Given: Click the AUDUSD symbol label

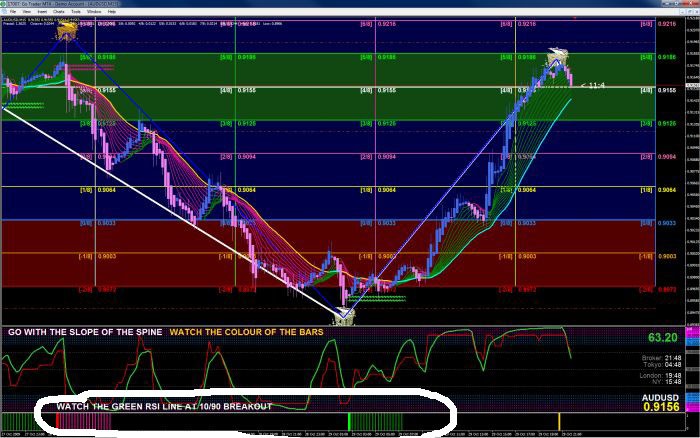Looking at the screenshot, I should tap(660, 398).
